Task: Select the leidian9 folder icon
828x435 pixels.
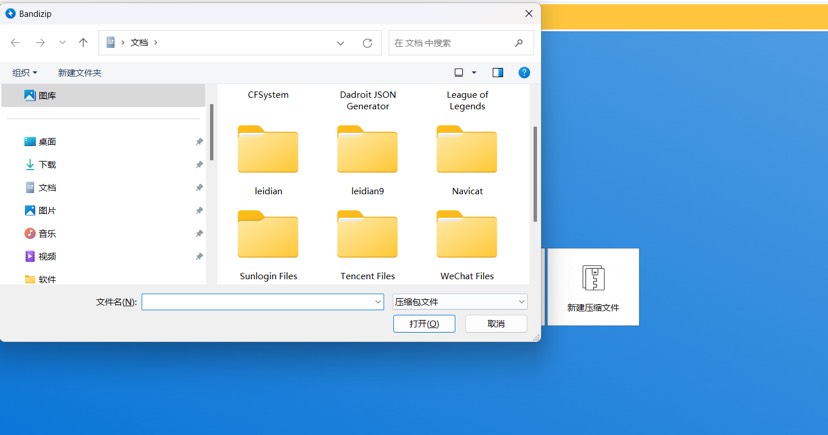Action: 368,149
